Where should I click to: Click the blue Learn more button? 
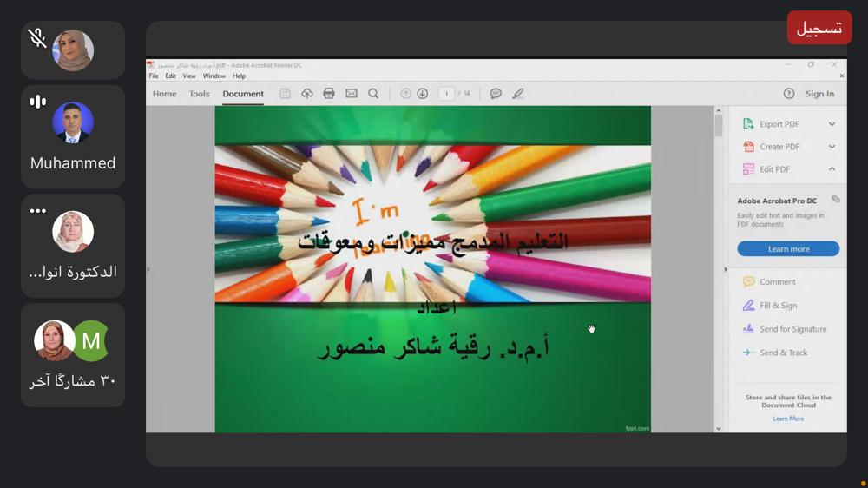point(788,249)
